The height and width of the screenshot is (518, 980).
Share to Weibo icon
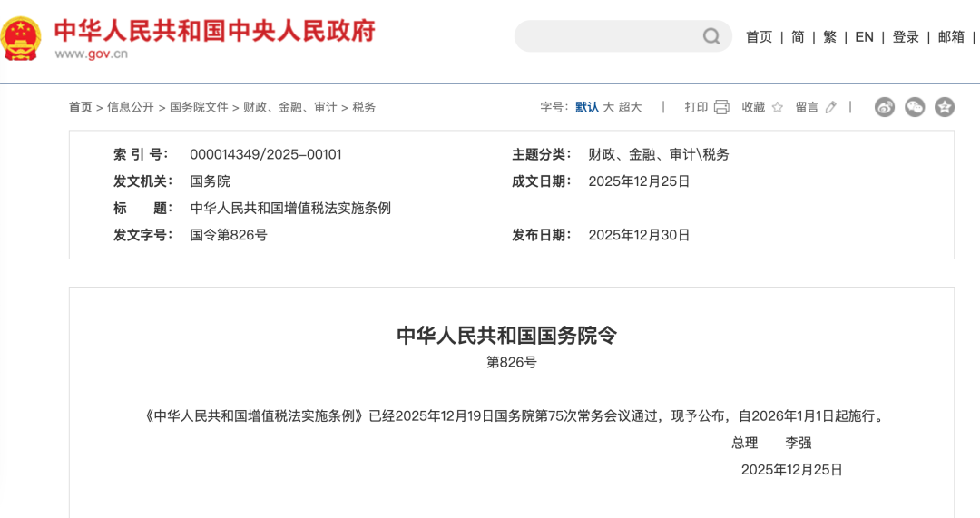(885, 107)
